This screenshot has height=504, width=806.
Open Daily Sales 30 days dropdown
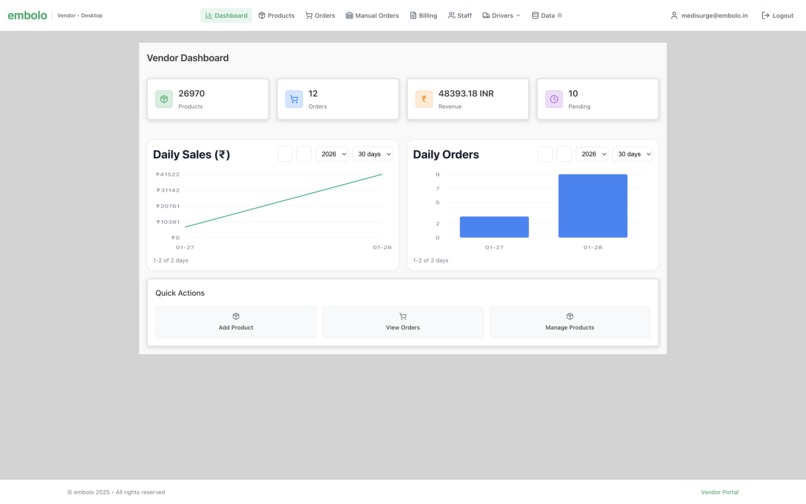[x=373, y=154]
